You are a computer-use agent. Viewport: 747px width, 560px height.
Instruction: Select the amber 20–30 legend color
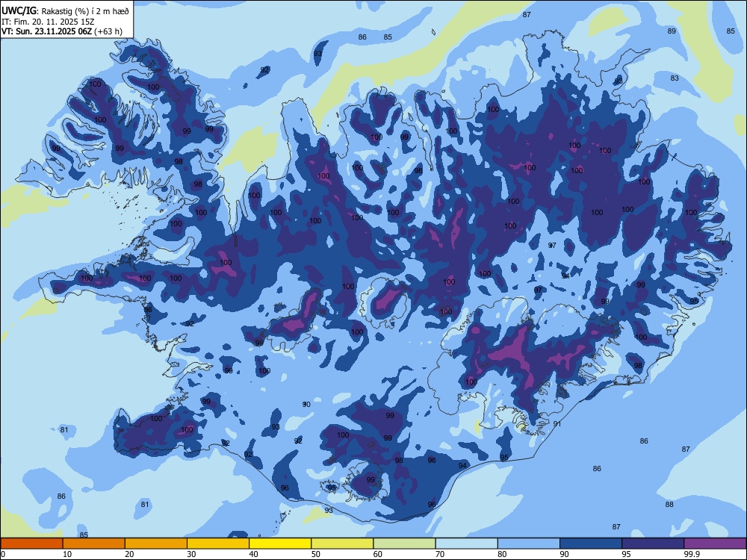click(x=156, y=544)
